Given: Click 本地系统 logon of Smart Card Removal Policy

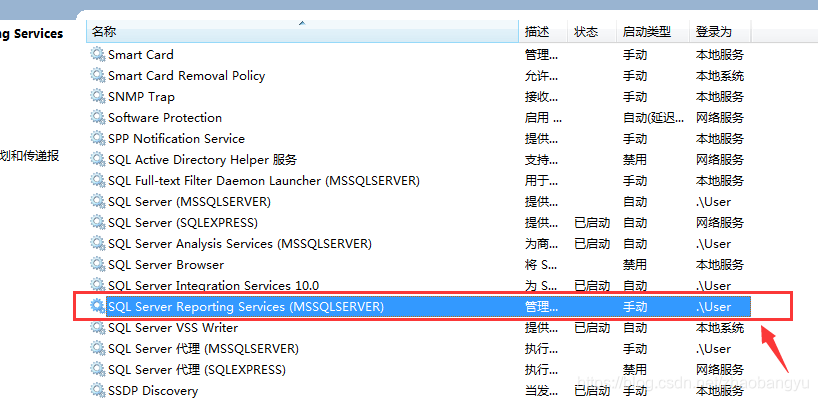Looking at the screenshot, I should (x=720, y=76).
